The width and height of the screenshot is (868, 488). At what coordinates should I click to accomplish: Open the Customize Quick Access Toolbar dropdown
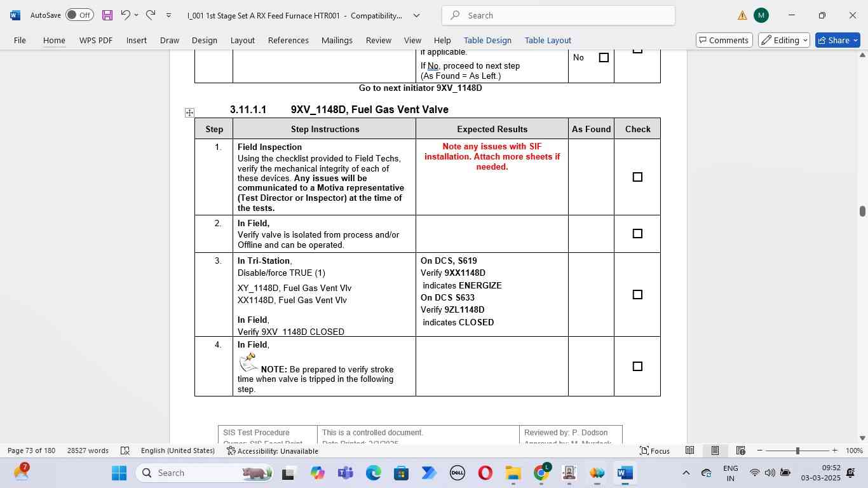pos(168,15)
